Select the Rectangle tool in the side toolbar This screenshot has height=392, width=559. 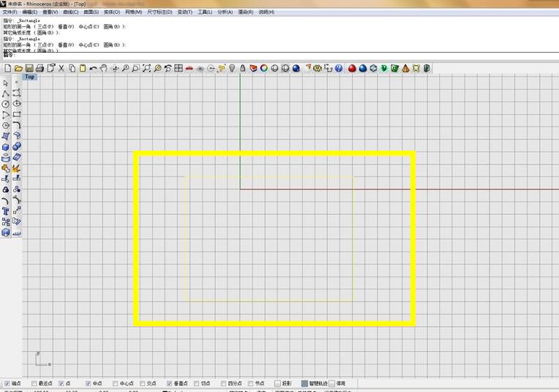click(17, 115)
